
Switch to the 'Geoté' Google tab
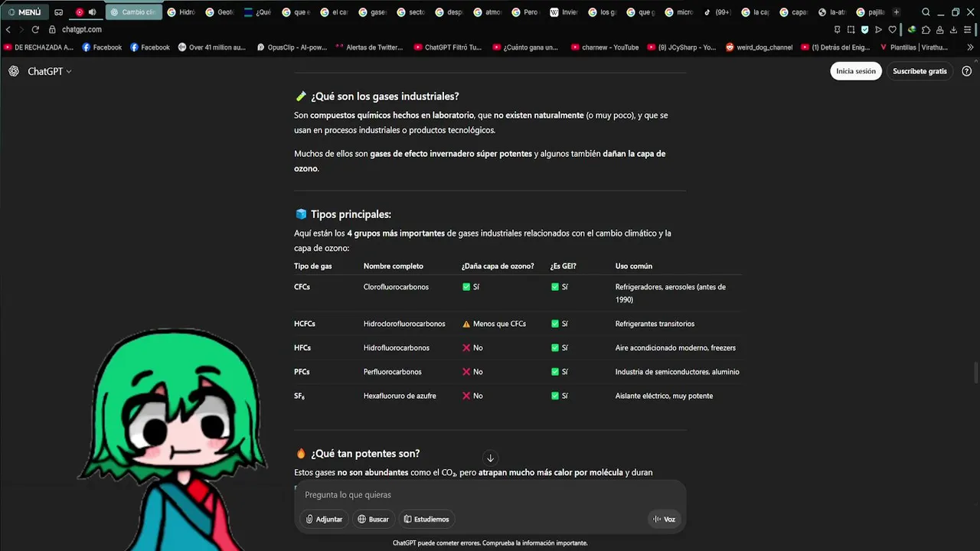pyautogui.click(x=220, y=12)
